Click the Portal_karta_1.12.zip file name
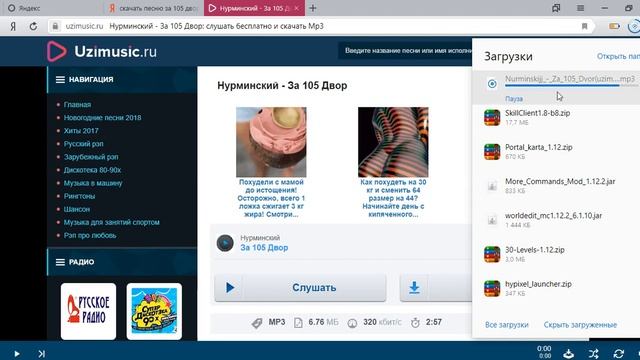Screen dimensions: 640x360 [x=539, y=147]
